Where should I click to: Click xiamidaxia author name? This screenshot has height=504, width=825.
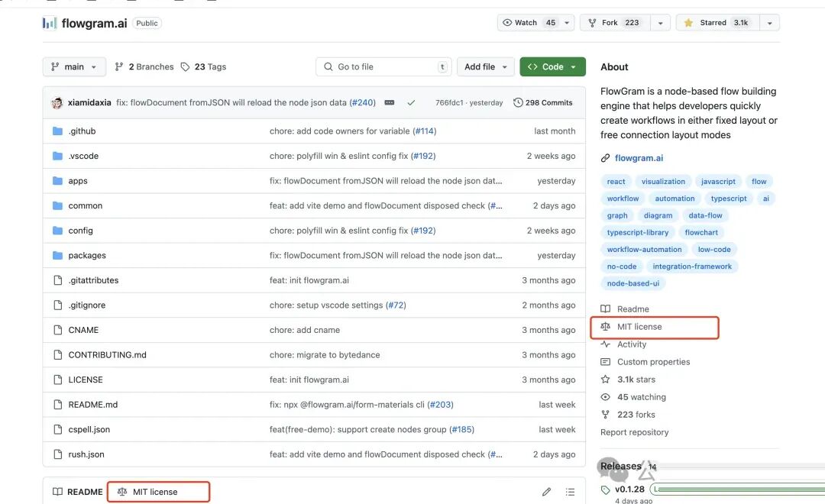tap(89, 102)
